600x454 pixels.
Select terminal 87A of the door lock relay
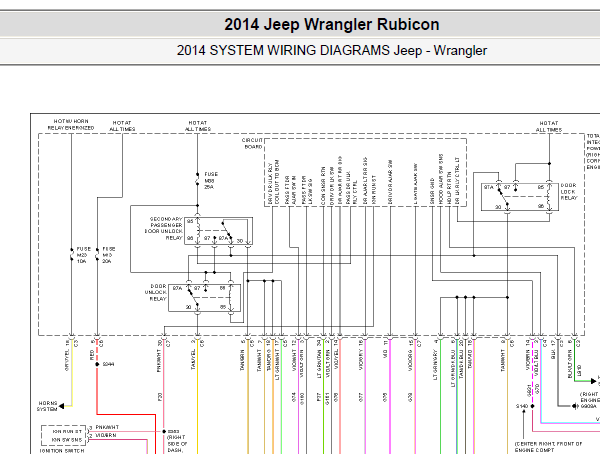click(x=489, y=187)
